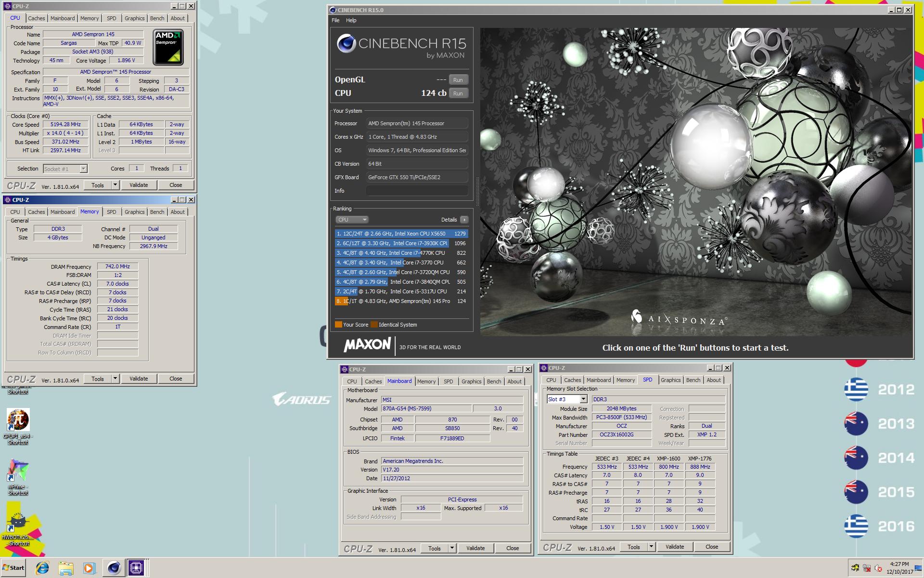Select ranking row 8 AMD Sempron 145

pyautogui.click(x=401, y=301)
